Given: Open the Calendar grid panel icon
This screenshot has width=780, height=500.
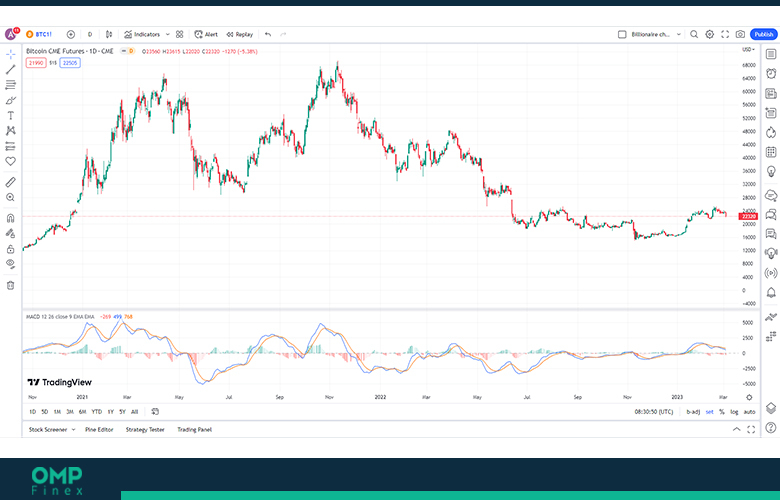Looking at the screenshot, I should (771, 152).
